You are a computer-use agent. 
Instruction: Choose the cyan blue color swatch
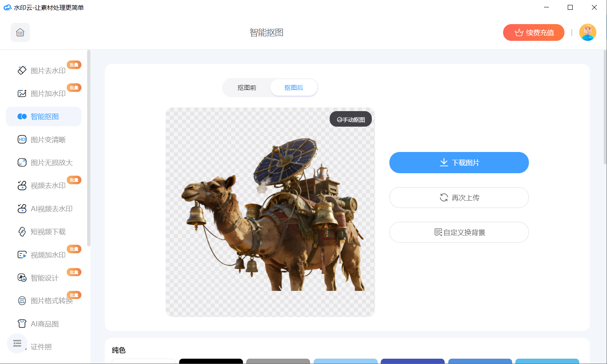coord(547,361)
